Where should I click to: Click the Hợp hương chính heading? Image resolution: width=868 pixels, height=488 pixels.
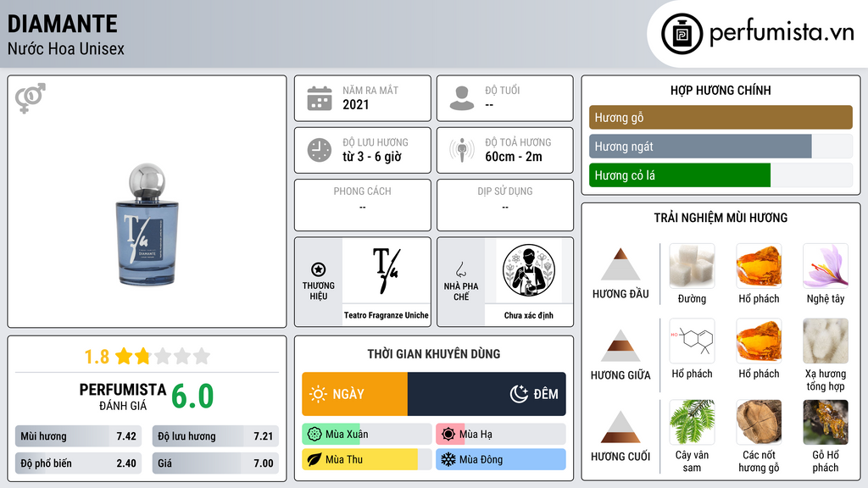coord(721,90)
